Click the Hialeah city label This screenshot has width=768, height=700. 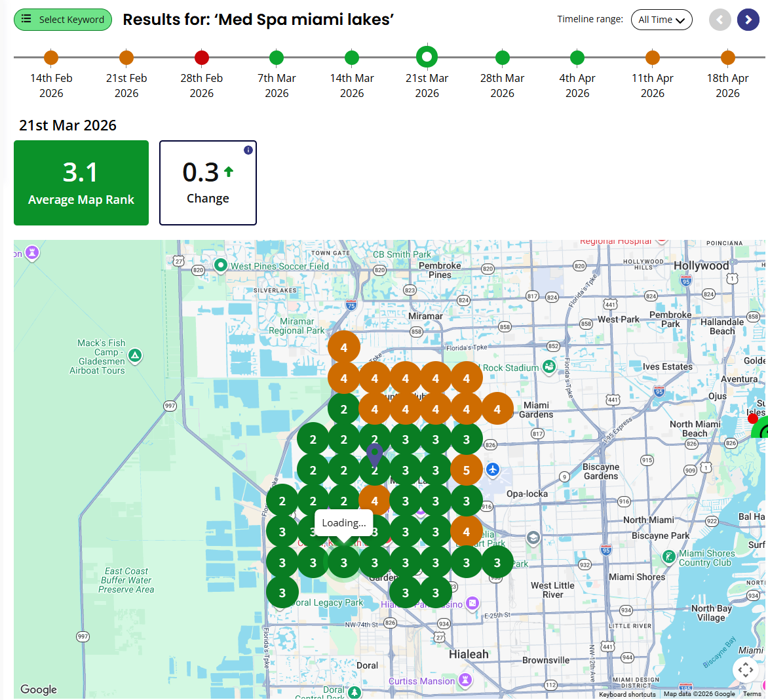pos(469,654)
